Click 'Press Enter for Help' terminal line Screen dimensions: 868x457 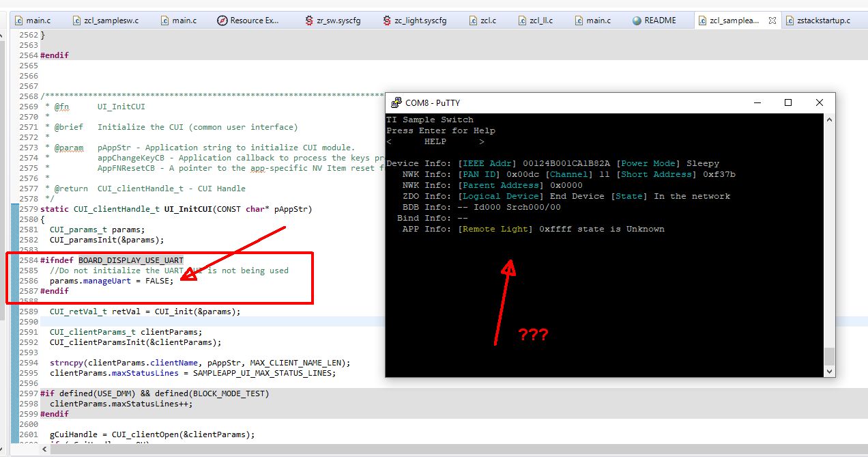(441, 130)
